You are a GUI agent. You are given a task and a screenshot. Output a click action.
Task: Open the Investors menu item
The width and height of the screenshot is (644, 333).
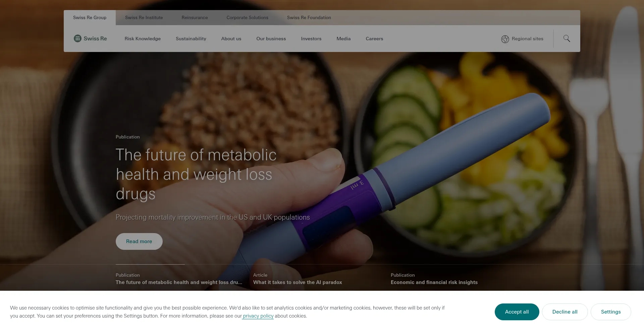click(311, 39)
